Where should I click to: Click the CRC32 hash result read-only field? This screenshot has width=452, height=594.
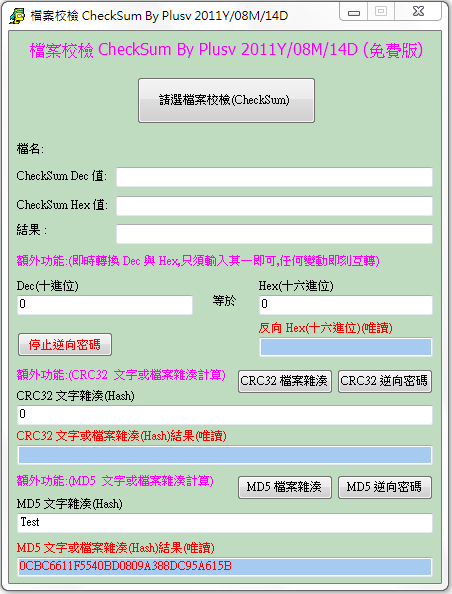click(x=225, y=455)
